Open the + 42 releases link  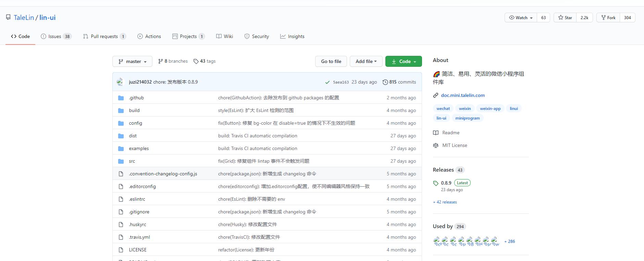445,202
